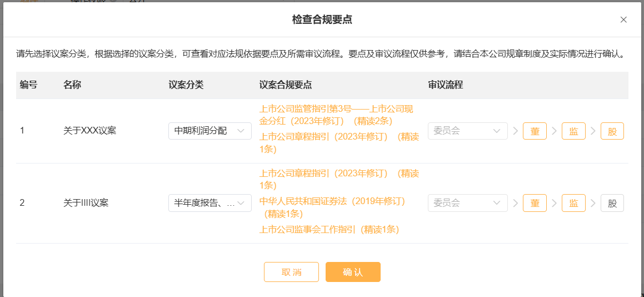The image size is (644, 297).
Task: Open 中期利润分配 category dropdown in row 1
Action: coord(210,131)
